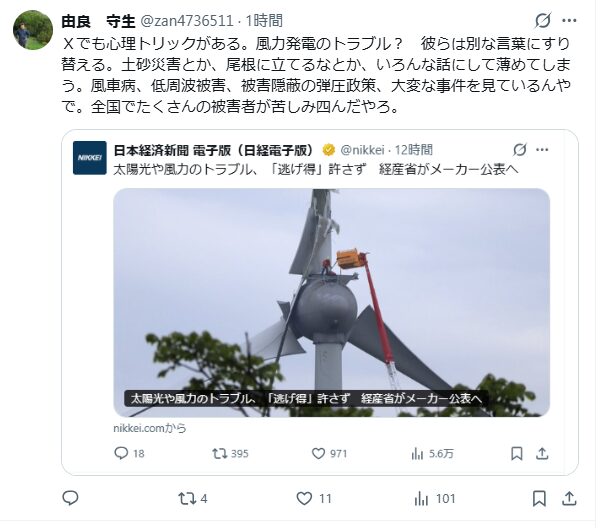606x528 pixels.
Task: Like the quoted post with 971 likes
Action: coord(329,453)
